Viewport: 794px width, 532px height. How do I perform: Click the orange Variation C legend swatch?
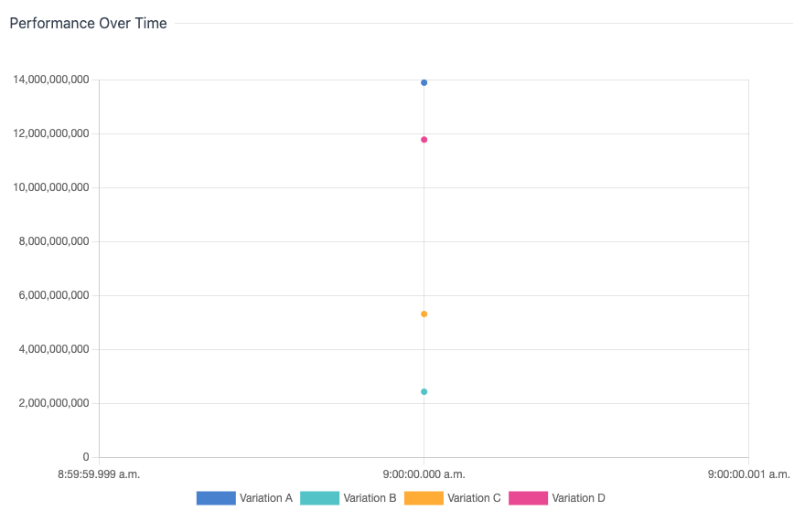click(424, 498)
